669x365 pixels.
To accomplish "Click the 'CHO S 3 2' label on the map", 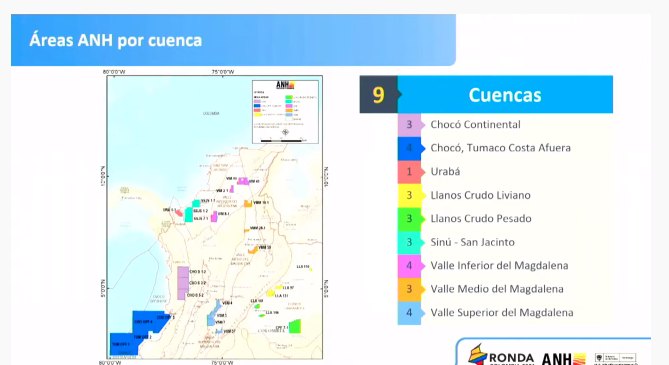I will tap(198, 283).
